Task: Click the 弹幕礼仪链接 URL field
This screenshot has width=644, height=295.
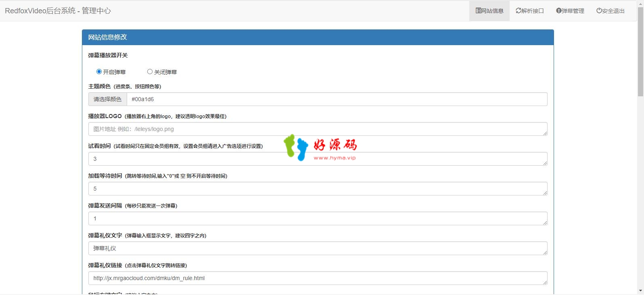Action: click(318, 278)
